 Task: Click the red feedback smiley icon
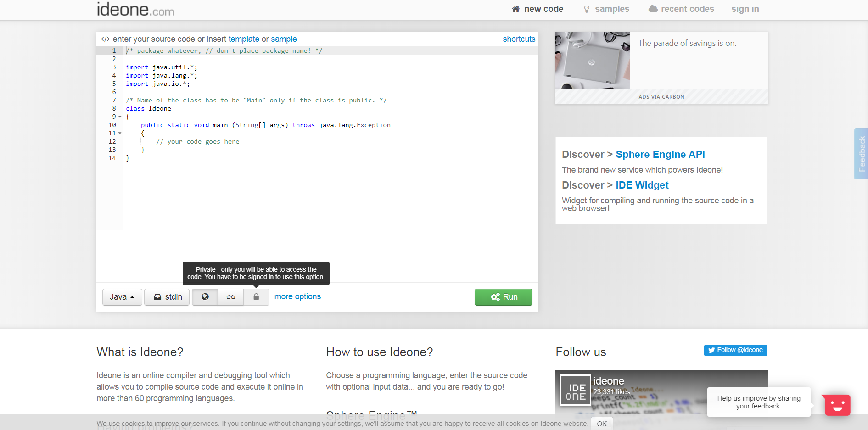[x=837, y=405]
